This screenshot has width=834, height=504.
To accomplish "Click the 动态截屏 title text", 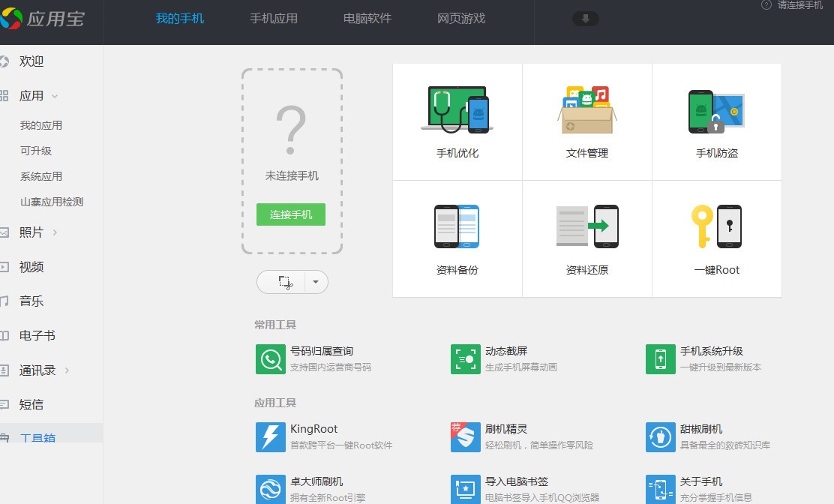I will coord(506,352).
